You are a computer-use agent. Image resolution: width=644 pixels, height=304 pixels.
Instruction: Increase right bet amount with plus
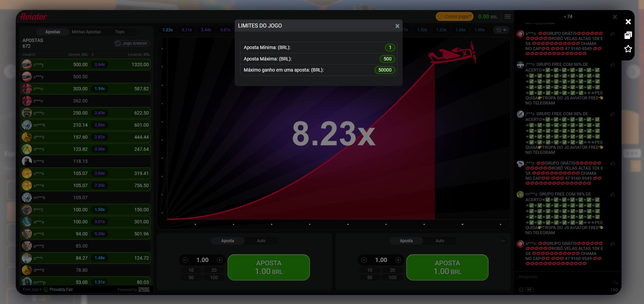[x=398, y=260]
